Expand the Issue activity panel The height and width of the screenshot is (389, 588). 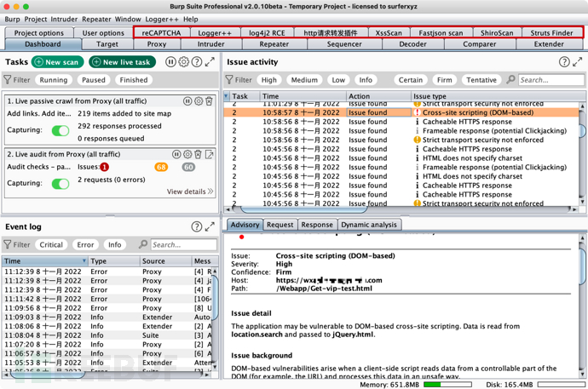click(577, 62)
